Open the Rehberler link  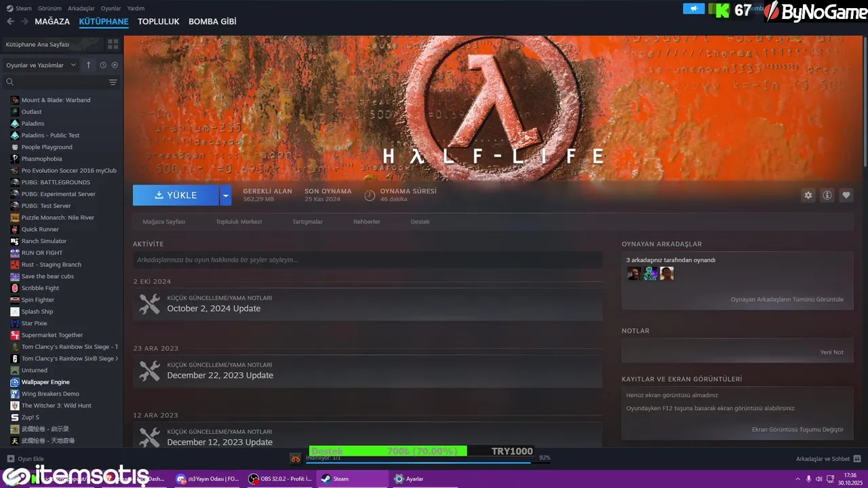pos(367,222)
